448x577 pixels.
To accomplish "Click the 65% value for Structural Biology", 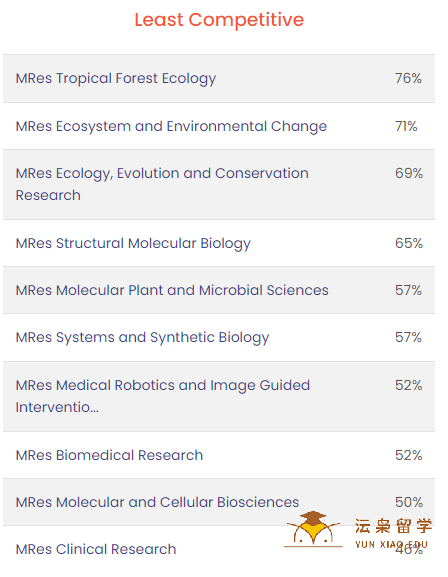I will 409,243.
